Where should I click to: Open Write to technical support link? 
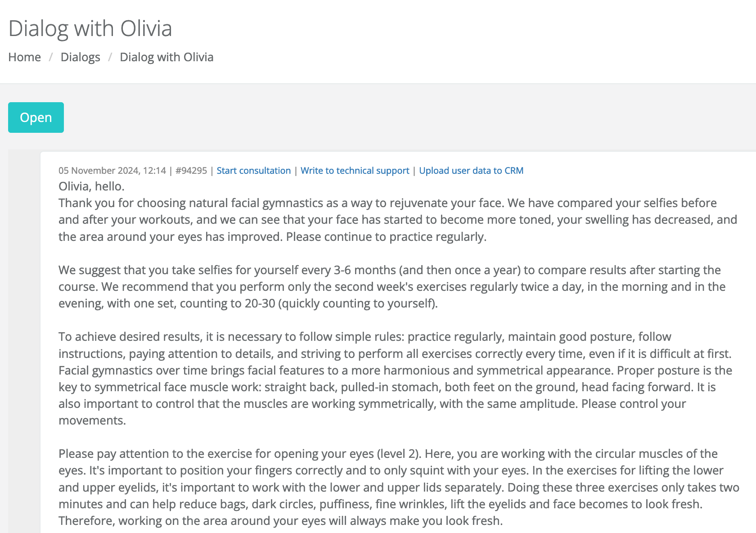(x=355, y=171)
